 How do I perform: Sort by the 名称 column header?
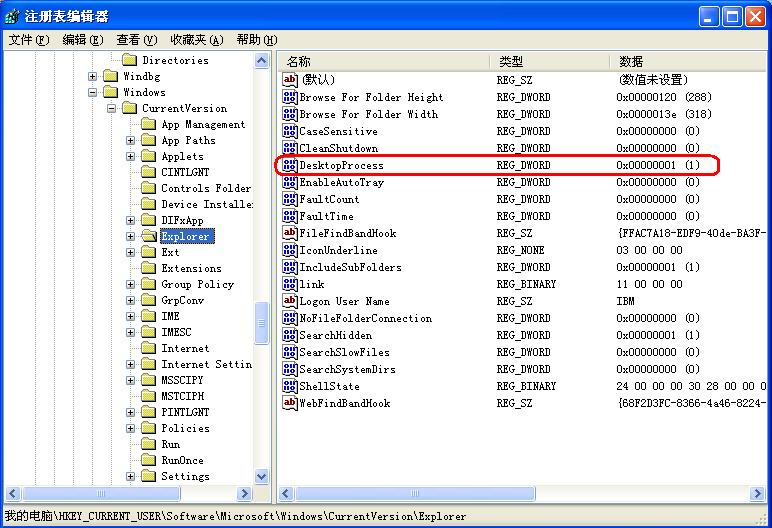[x=384, y=62]
